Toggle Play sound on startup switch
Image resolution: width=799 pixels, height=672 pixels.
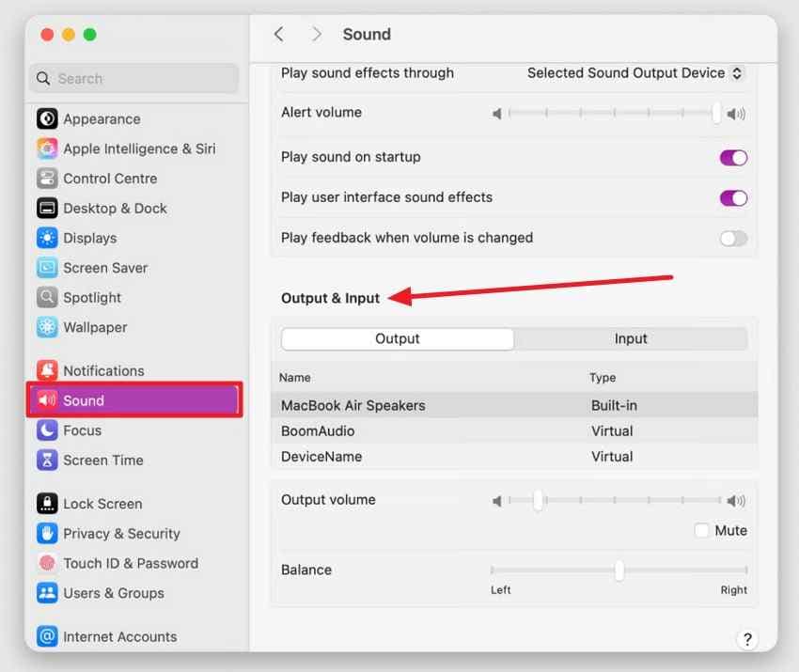pyautogui.click(x=733, y=158)
